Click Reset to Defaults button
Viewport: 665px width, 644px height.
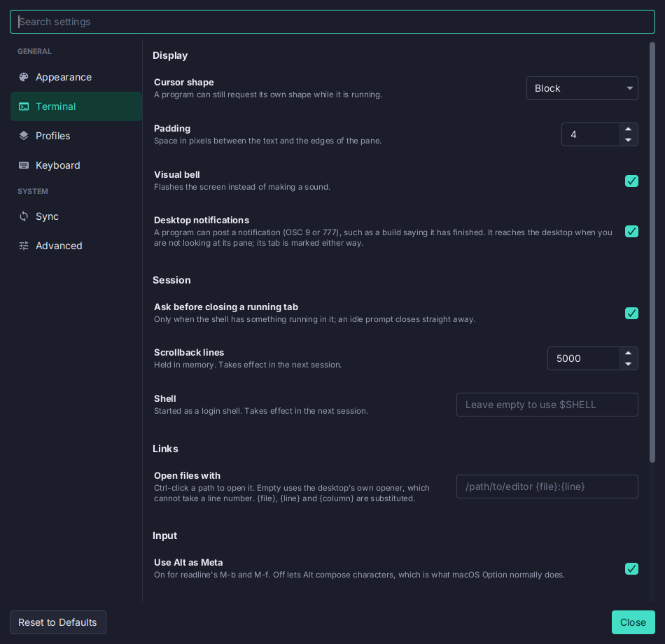[x=57, y=622]
